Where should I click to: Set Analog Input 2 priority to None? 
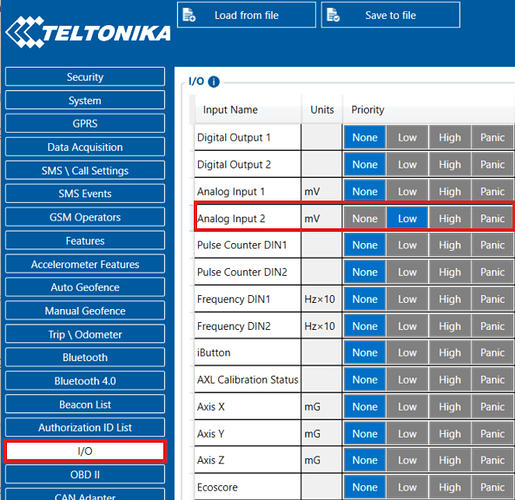coord(365,219)
